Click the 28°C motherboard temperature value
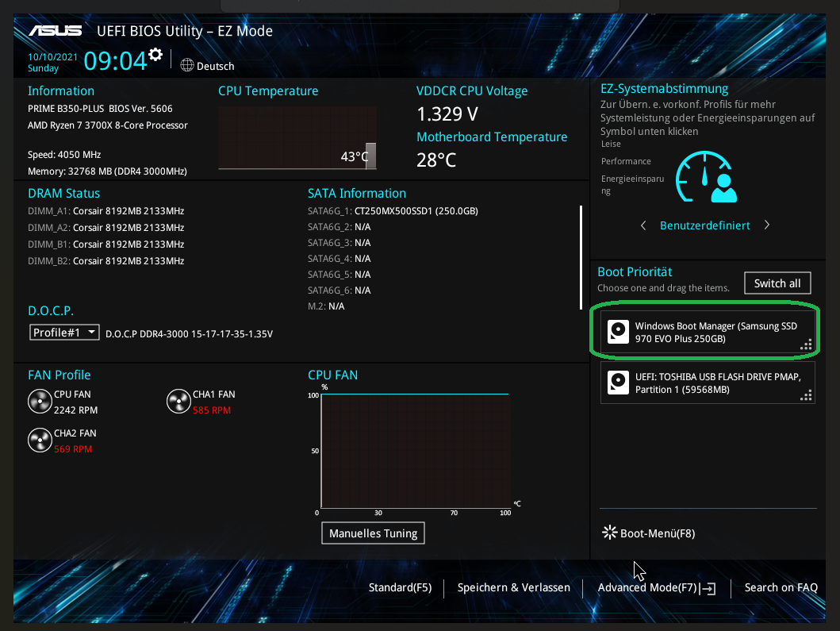This screenshot has width=840, height=631. (x=436, y=160)
